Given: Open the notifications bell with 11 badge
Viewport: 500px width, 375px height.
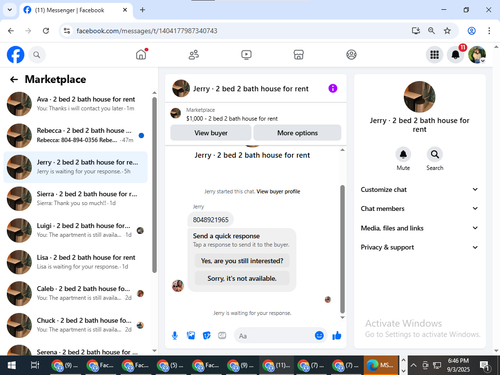Looking at the screenshot, I should (456, 55).
